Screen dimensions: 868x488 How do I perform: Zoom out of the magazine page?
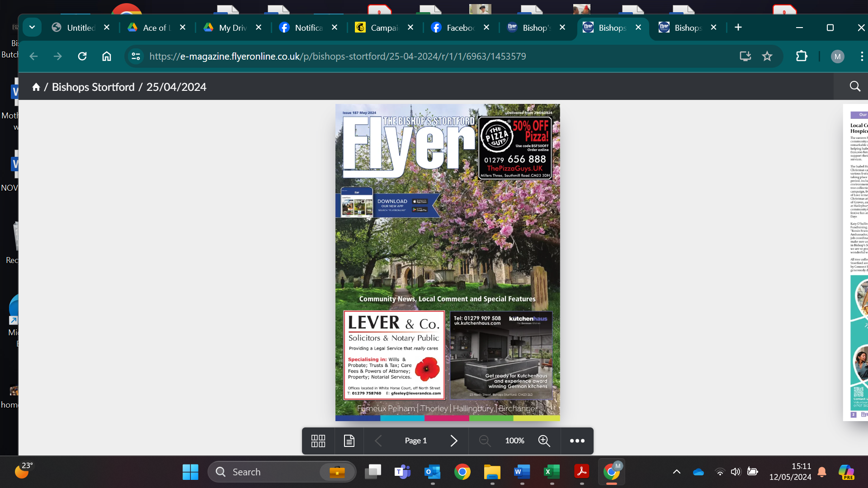[x=485, y=441]
